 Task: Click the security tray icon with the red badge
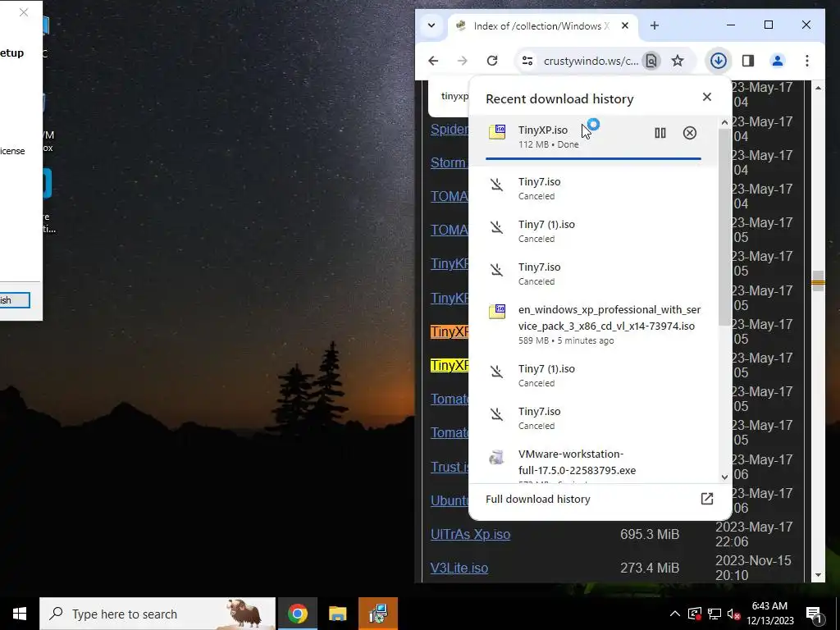point(694,614)
